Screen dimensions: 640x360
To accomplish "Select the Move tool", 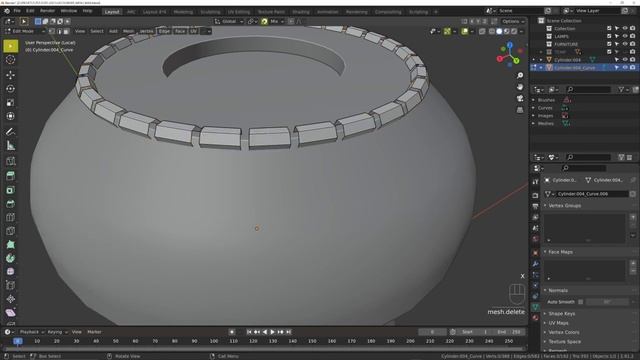I will [x=11, y=75].
